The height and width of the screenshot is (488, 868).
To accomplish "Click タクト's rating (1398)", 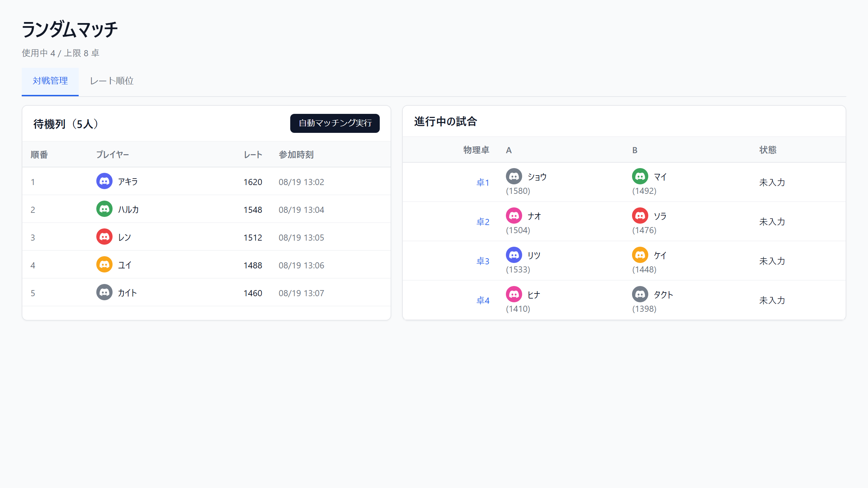I will [x=644, y=309].
